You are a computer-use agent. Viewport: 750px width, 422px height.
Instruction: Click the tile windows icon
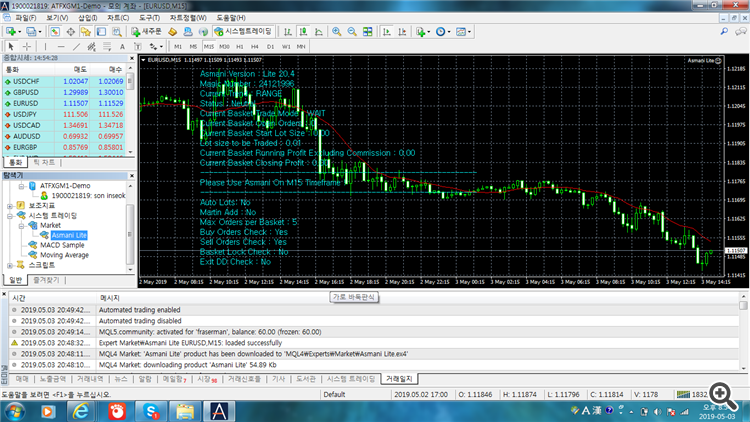367,32
